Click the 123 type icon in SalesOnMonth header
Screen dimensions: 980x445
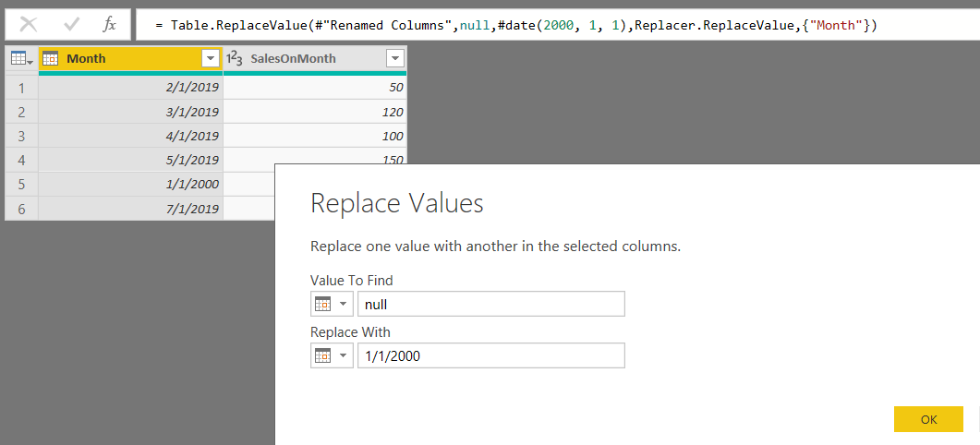point(235,59)
